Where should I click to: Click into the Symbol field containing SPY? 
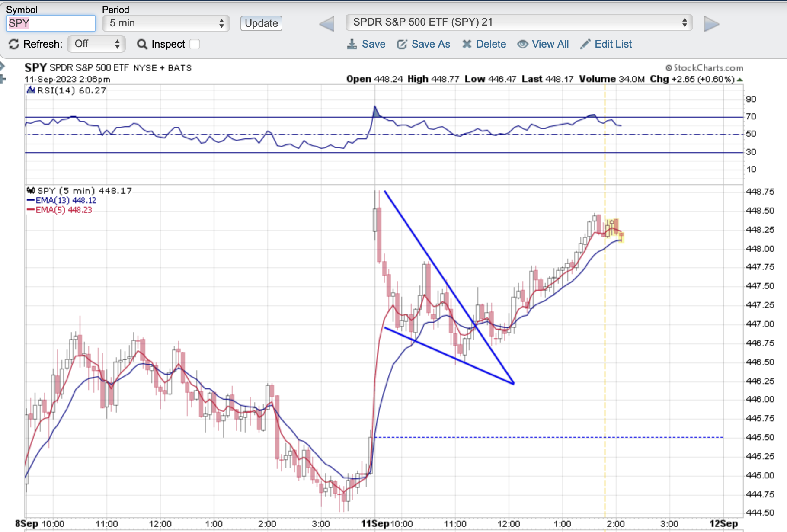[x=51, y=23]
